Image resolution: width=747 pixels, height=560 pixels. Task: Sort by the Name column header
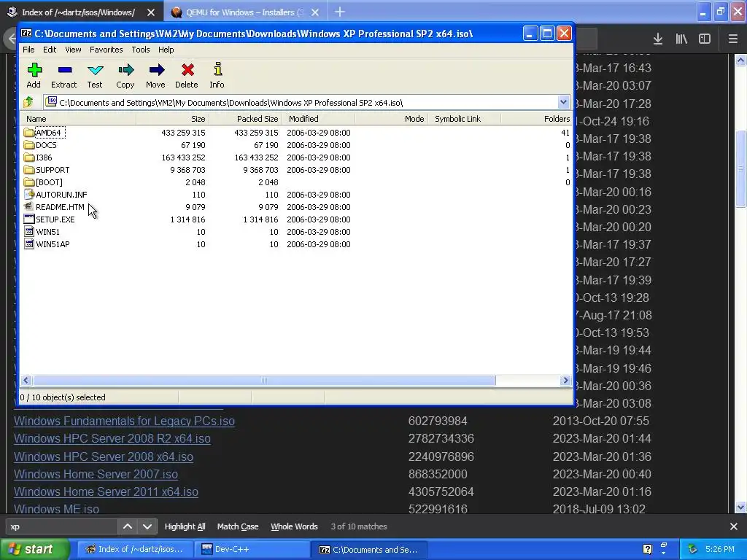tap(79, 119)
